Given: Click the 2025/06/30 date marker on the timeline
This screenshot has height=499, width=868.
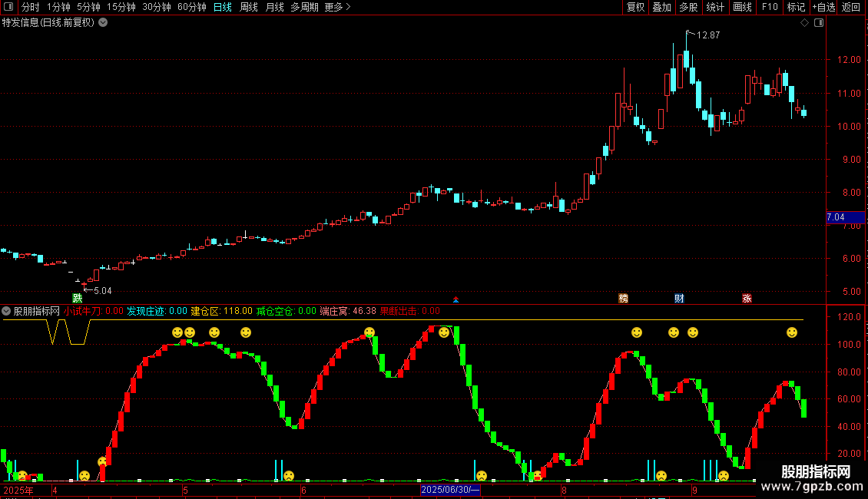Looking at the screenshot, I should pos(450,490).
